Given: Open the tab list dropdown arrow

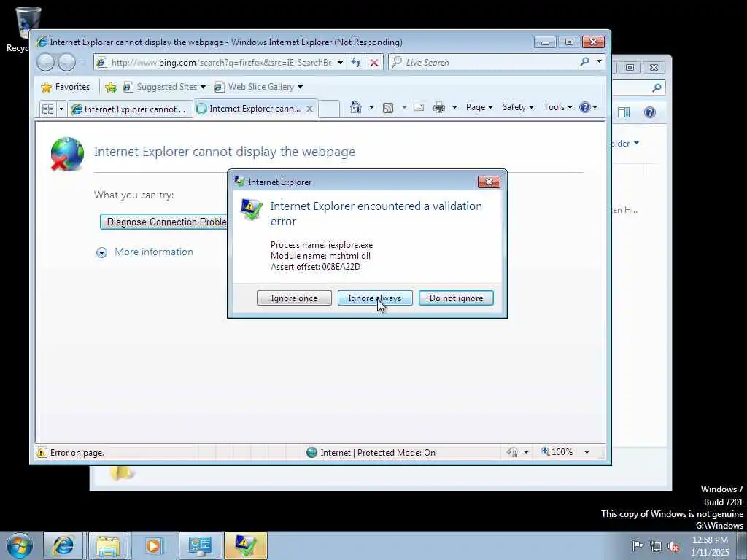Looking at the screenshot, I should click(x=61, y=109).
